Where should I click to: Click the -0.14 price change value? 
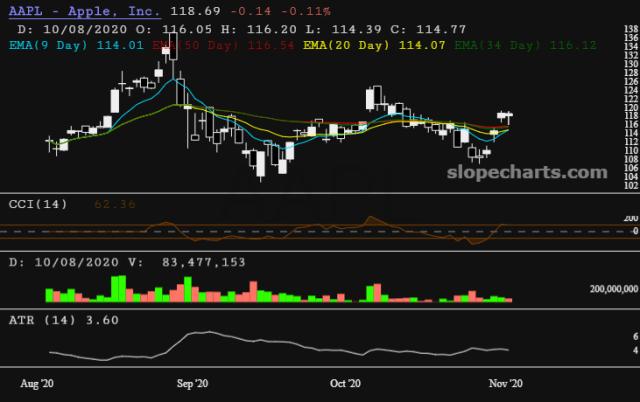(x=251, y=11)
